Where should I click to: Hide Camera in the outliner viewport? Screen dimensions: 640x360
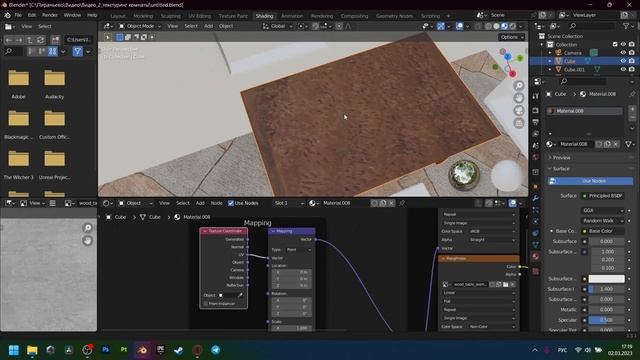(x=623, y=53)
